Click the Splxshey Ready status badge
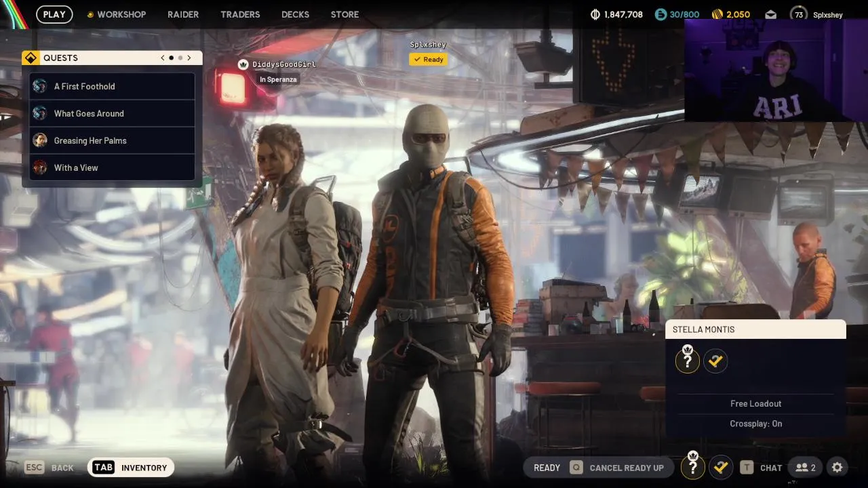The height and width of the screenshot is (488, 868). (428, 60)
